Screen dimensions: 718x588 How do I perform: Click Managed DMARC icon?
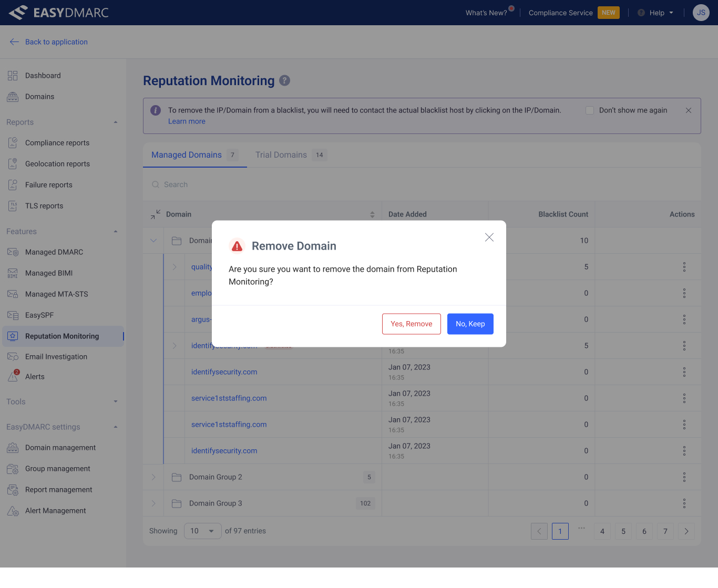click(x=13, y=252)
